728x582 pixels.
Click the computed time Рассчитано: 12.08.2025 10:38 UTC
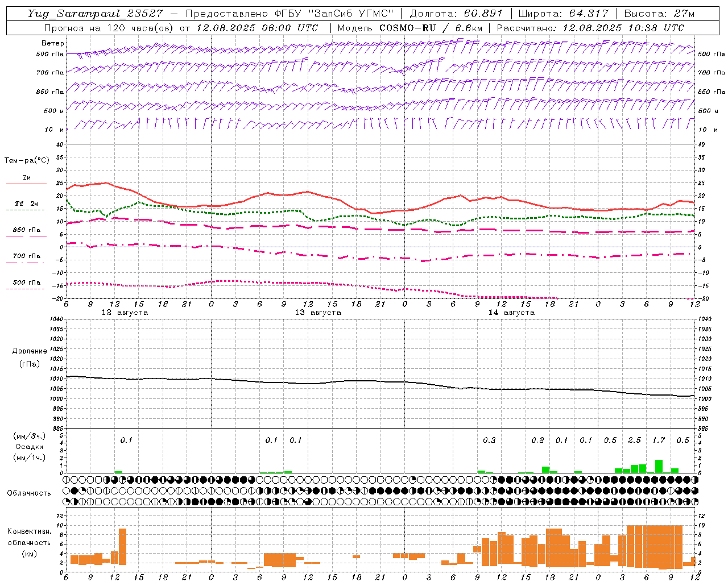590,28
